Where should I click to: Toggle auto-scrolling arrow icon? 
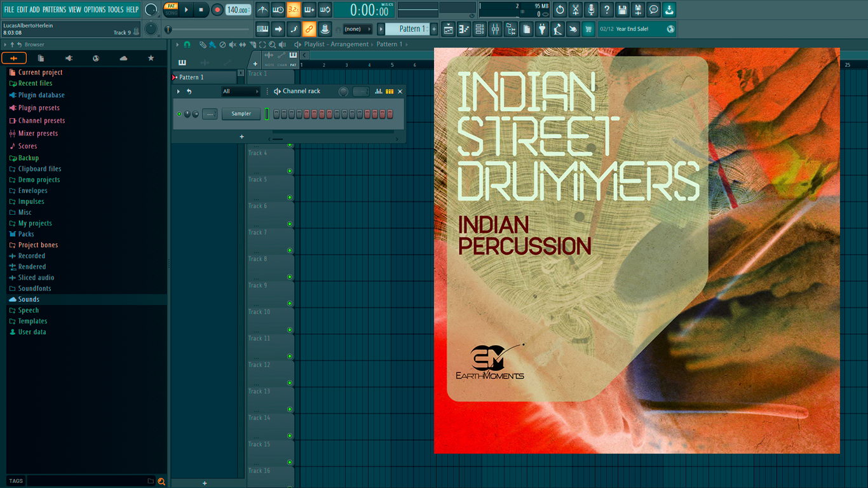pos(278,29)
